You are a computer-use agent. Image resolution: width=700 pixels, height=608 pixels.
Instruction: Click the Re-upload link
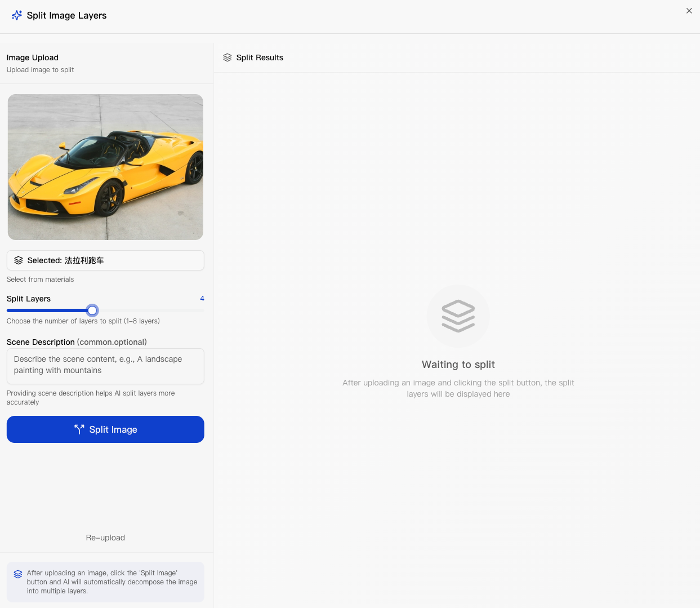[x=105, y=538]
